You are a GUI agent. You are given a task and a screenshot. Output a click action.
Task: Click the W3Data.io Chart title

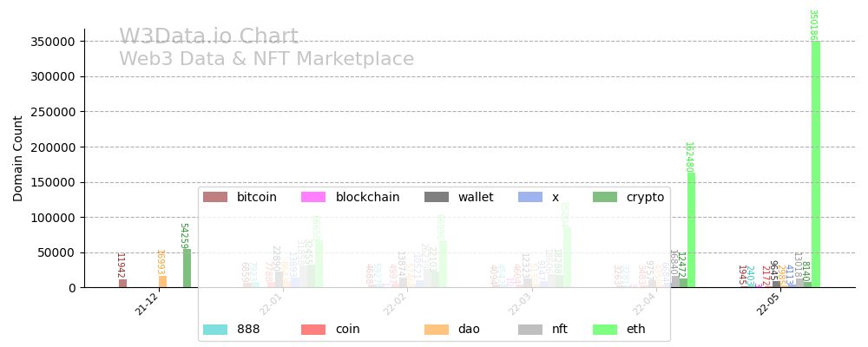(x=208, y=37)
